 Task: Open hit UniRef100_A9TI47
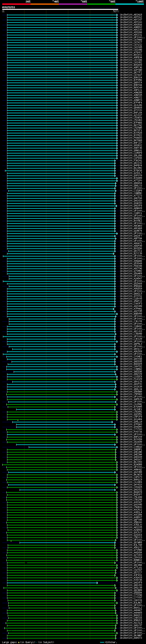point(131,20)
